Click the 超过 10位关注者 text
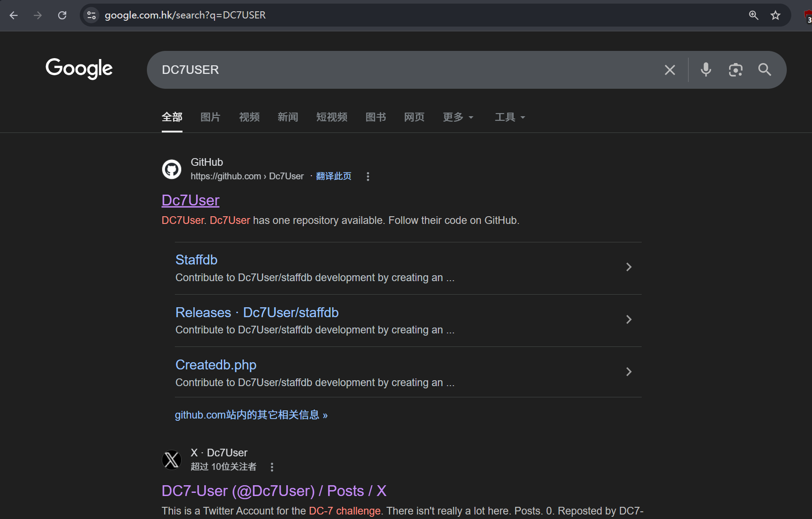The width and height of the screenshot is (812, 519). pyautogui.click(x=224, y=467)
